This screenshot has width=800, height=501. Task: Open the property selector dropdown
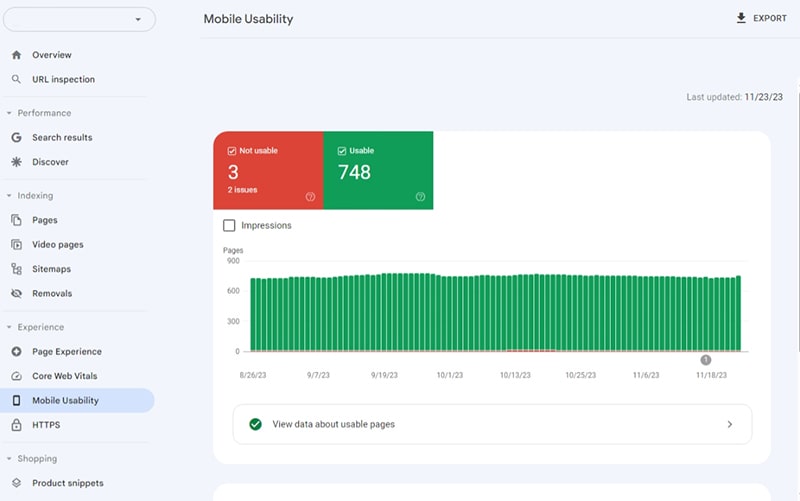(x=79, y=19)
